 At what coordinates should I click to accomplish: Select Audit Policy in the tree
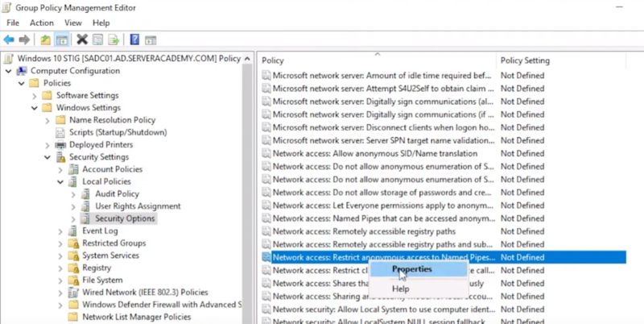click(117, 194)
